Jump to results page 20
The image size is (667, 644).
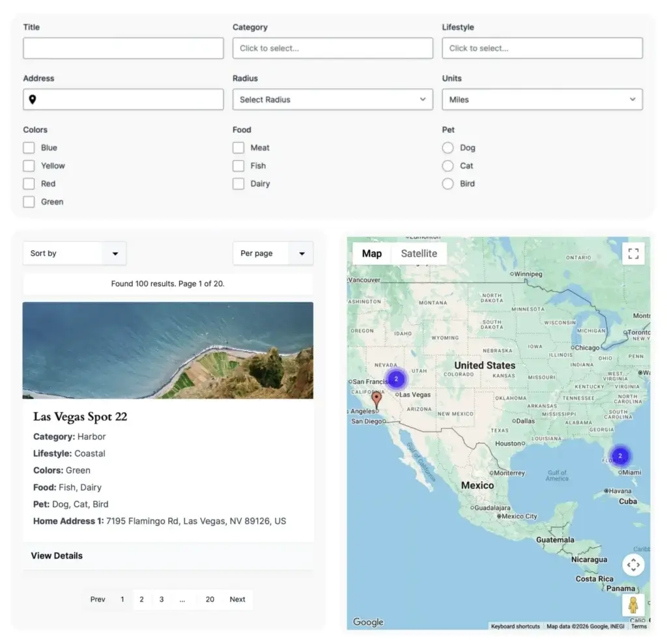click(x=210, y=599)
